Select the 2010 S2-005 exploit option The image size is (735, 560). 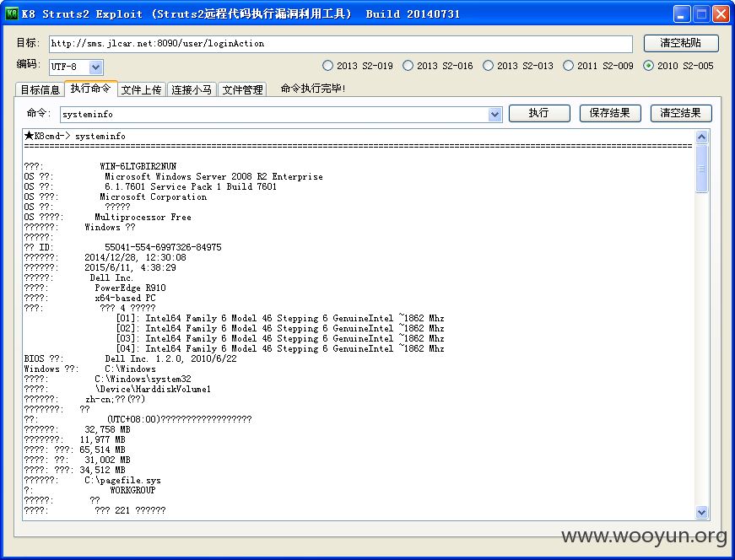pyautogui.click(x=678, y=66)
